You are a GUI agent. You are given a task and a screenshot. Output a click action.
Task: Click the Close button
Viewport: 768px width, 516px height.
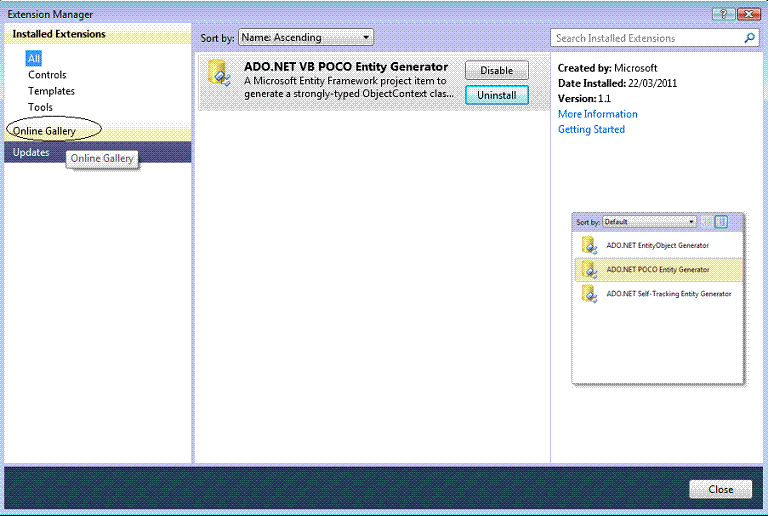720,489
